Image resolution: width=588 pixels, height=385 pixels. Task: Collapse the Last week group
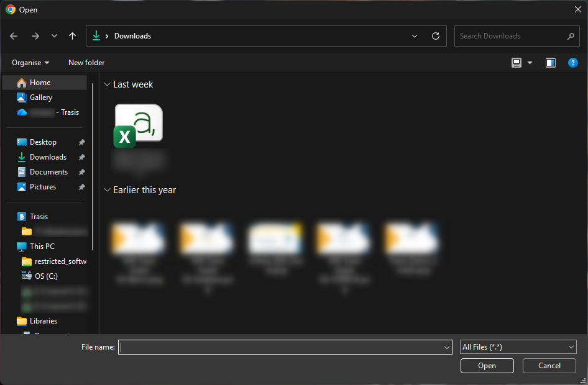coord(107,84)
